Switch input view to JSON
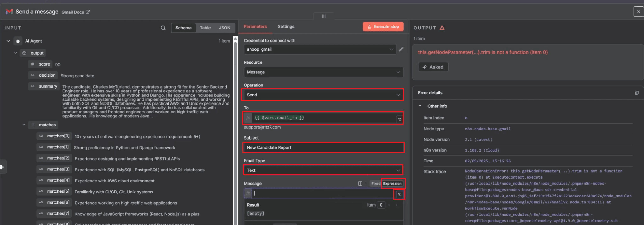 [224, 28]
